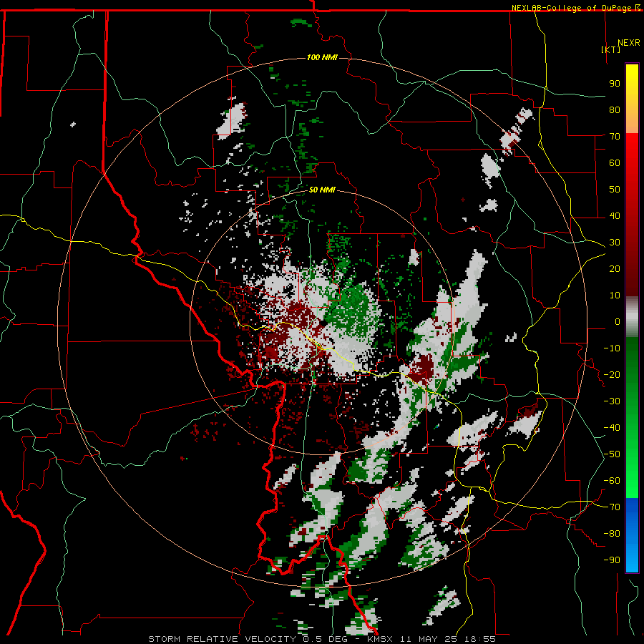Viewport: 644px width, 644px height.
Task: Click the -50 value on the velocity scale
Action: [x=612, y=454]
